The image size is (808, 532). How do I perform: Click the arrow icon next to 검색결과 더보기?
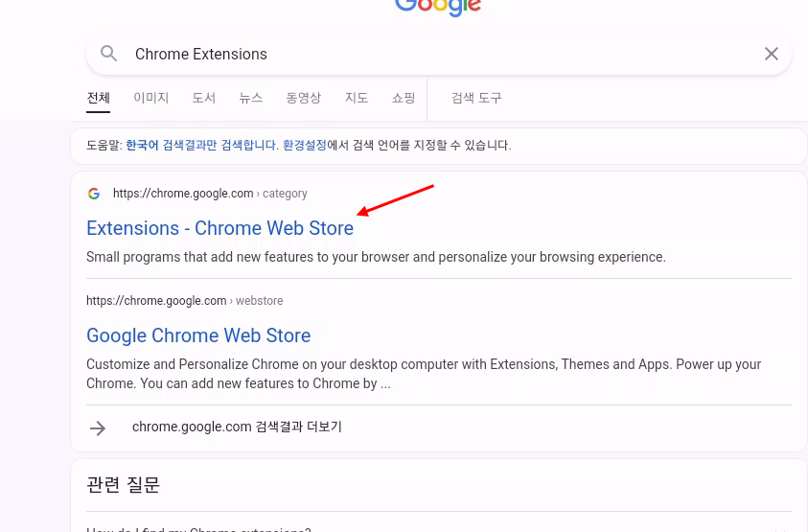coord(98,428)
